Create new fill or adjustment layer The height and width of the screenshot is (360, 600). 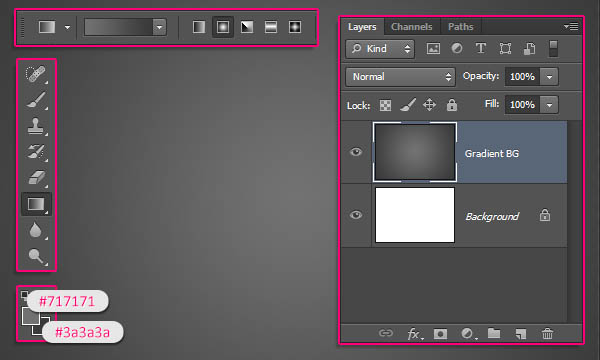coord(468,334)
